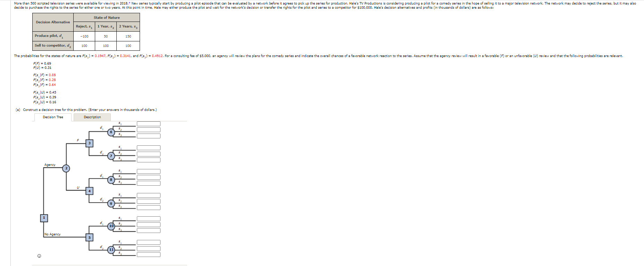This screenshot has height=266, width=644.
Task: Focus the s3 payoff field for node 11
Action: 149,255
